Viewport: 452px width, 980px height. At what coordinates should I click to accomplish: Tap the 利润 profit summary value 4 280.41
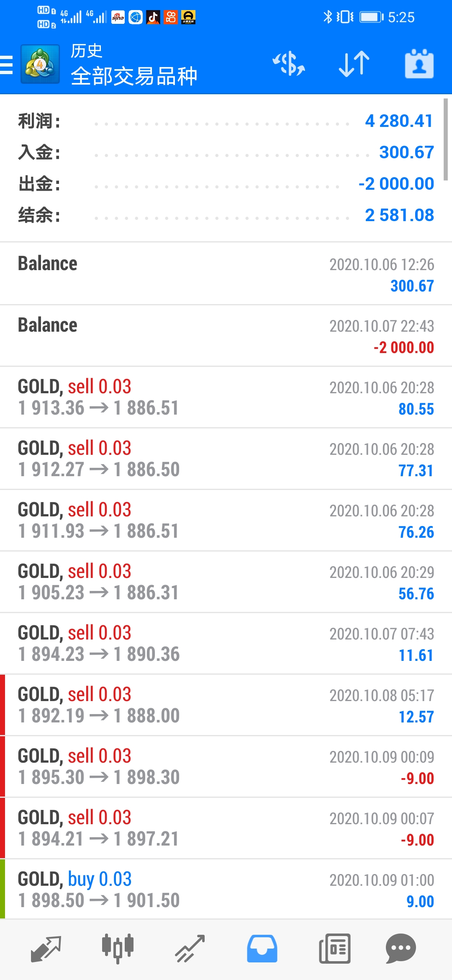coord(399,121)
